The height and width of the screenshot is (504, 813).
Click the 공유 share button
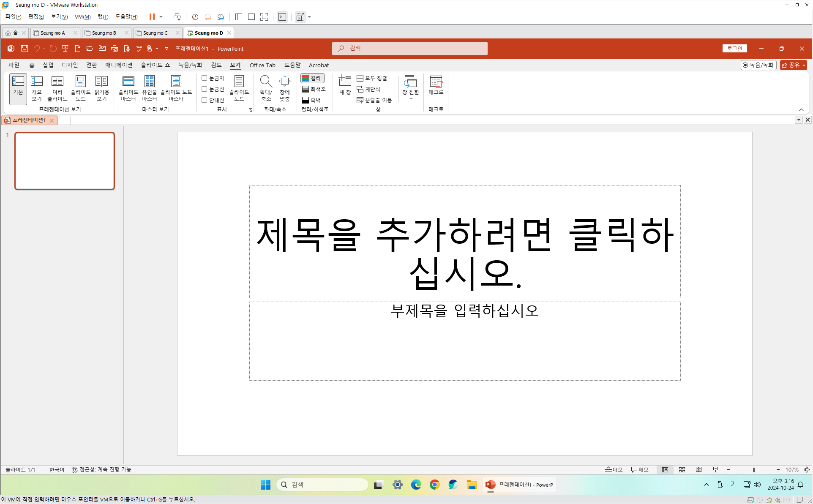793,65
